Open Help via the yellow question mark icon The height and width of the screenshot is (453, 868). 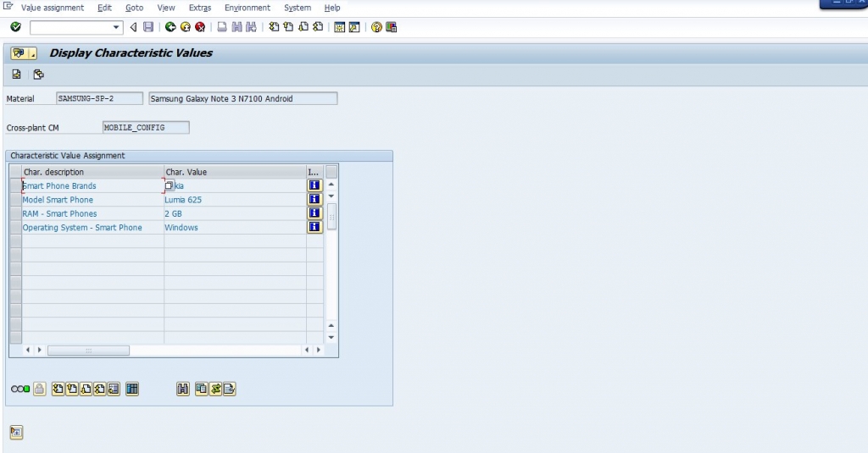tap(376, 27)
